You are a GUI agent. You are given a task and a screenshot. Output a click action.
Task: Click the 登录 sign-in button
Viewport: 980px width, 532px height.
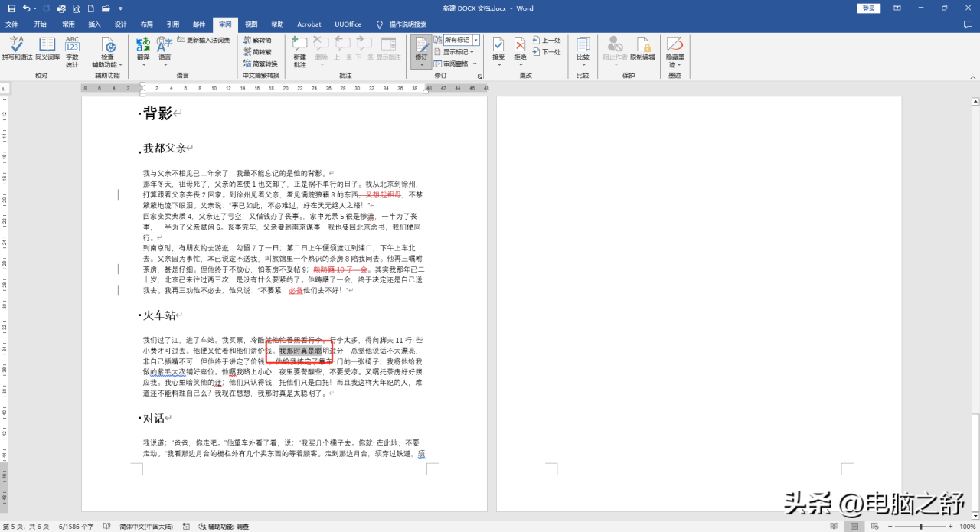point(868,8)
